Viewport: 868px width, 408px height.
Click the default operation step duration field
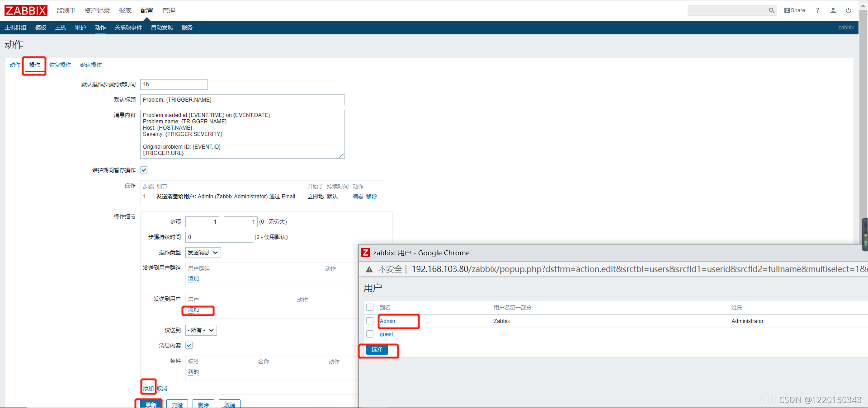click(174, 84)
